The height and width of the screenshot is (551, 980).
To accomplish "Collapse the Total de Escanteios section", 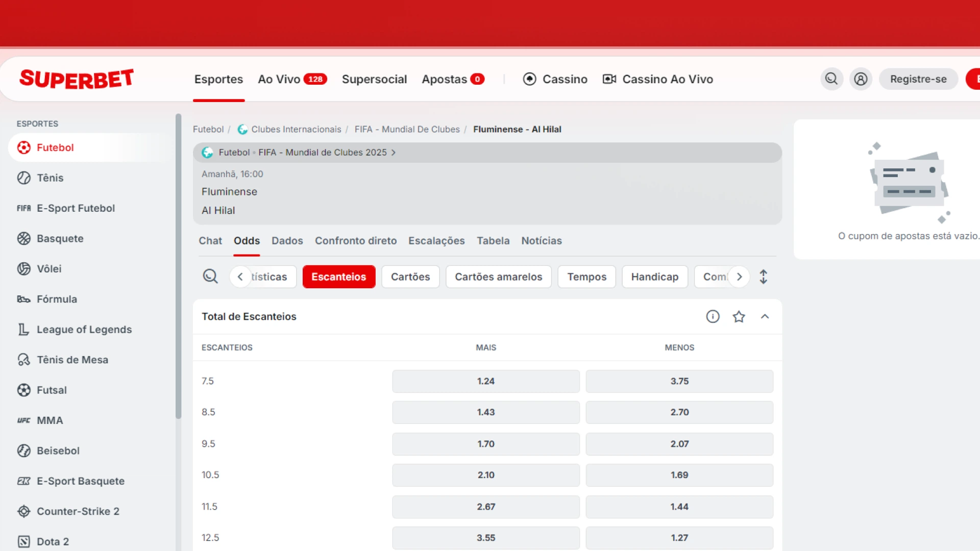I will (x=765, y=317).
